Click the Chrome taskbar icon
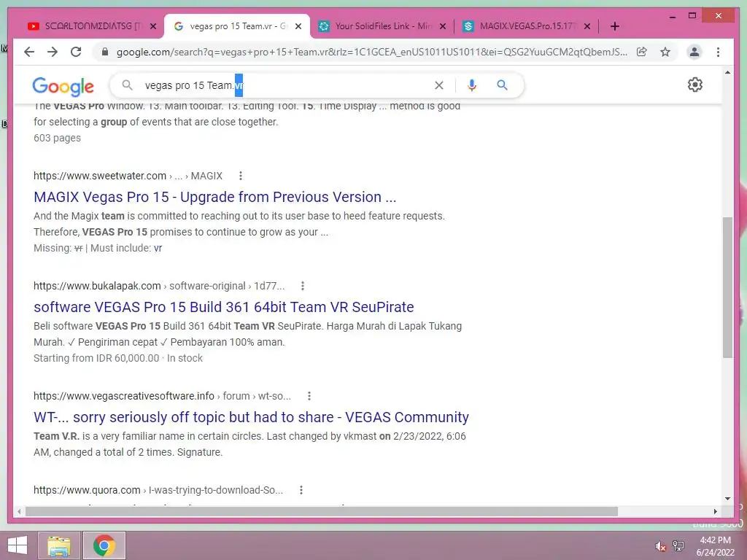 click(x=104, y=545)
